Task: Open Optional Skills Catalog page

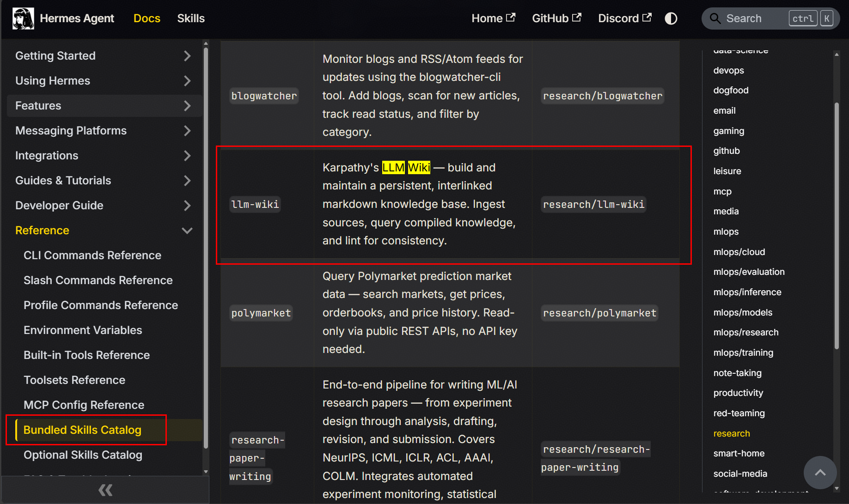Action: click(x=83, y=455)
